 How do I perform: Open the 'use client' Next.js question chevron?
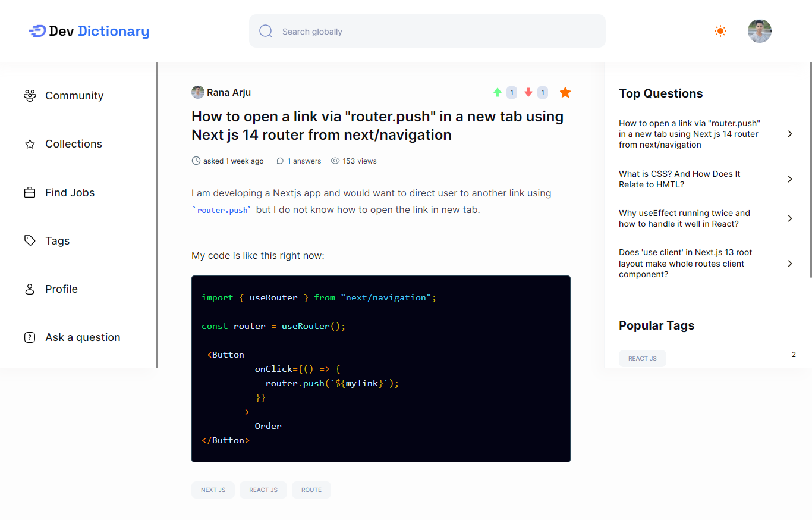pos(790,263)
